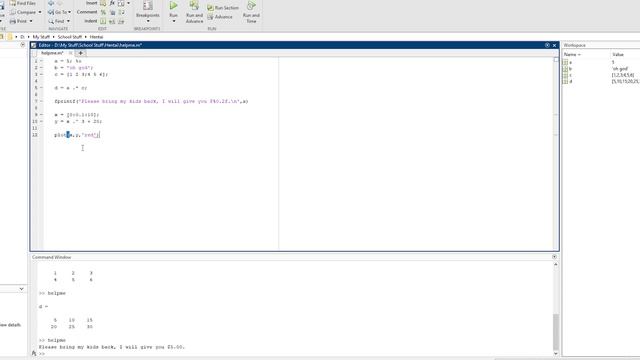Click the plot line 12 in editor
Image resolution: width=640 pixels, height=360 pixels.
point(77,135)
